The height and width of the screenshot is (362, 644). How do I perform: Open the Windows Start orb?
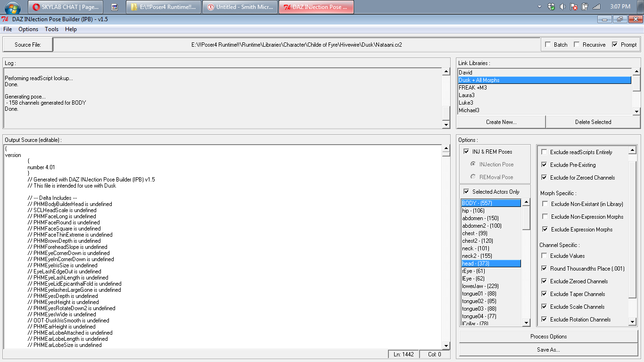click(12, 7)
